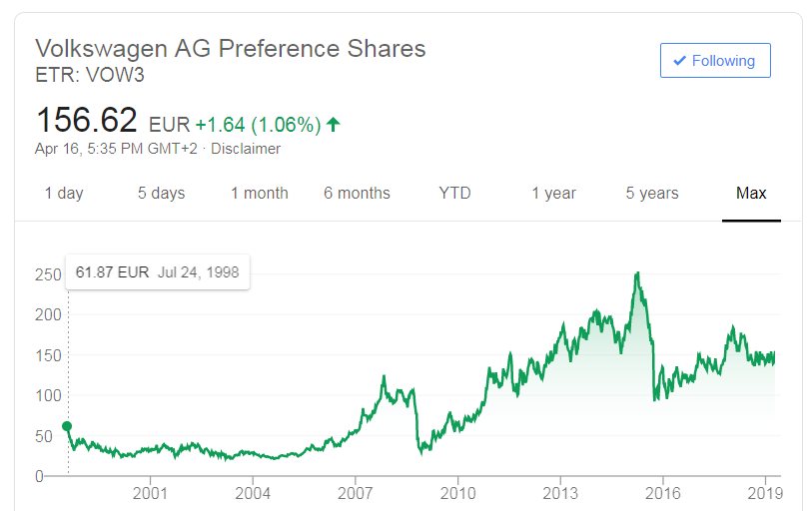Click the 2019 x-axis label
Image resolution: width=812 pixels, height=511 pixels.
click(x=765, y=492)
